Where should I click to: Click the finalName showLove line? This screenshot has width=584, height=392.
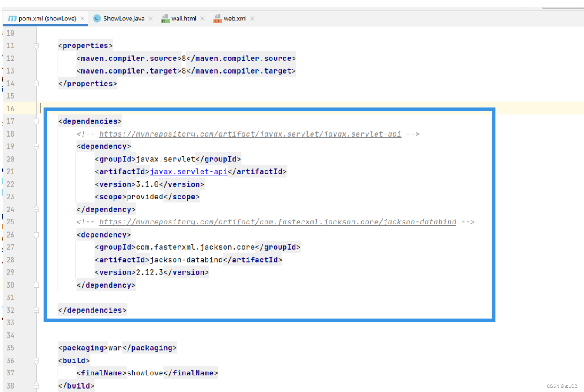pos(147,373)
